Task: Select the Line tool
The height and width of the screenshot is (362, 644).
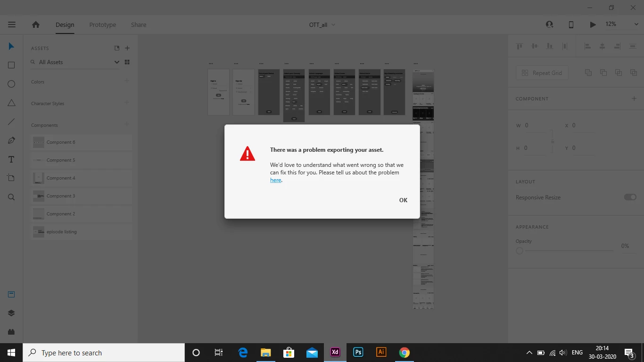Action: point(11,122)
